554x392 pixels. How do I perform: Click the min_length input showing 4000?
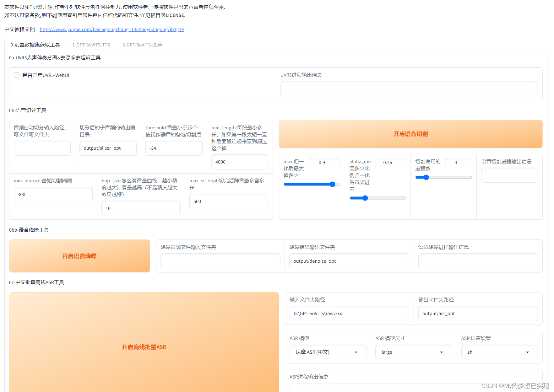[x=240, y=162]
